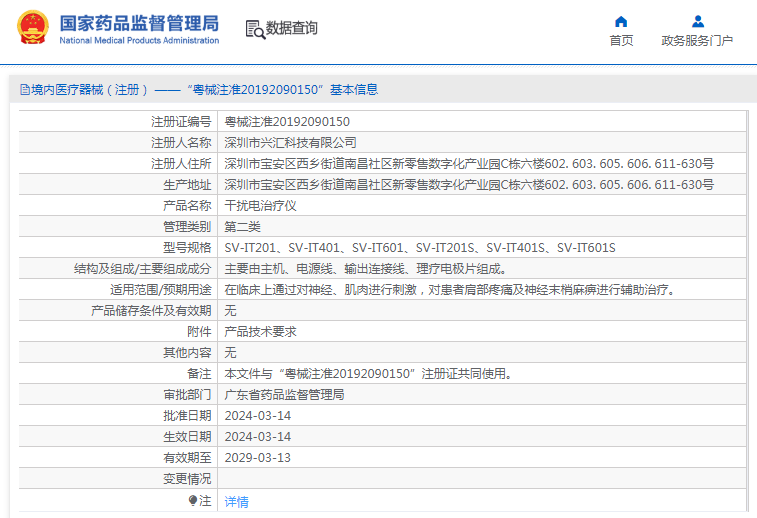The width and height of the screenshot is (757, 518).
Task: Click the expiry date 2029-03-13
Action: click(258, 458)
